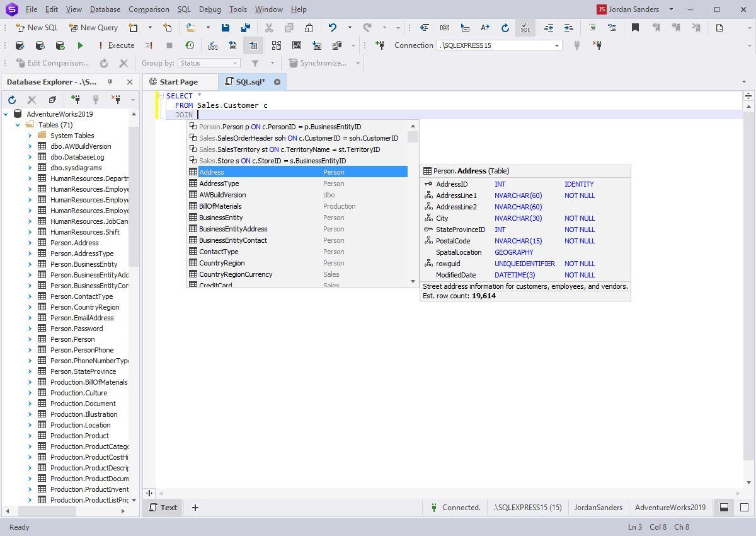Click the green Run (play) icon
Screen dimensions: 756x536
80,45
